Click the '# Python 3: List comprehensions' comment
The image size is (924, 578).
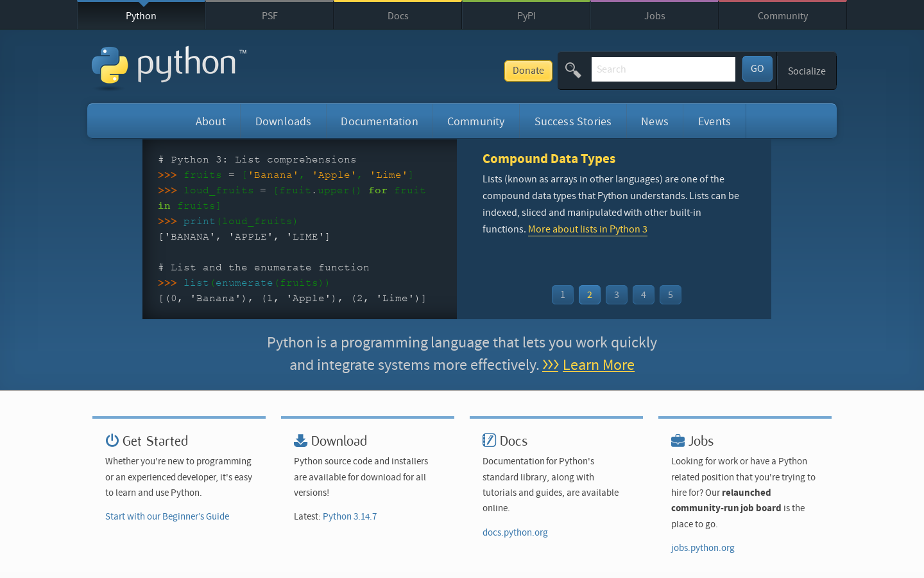pyautogui.click(x=257, y=159)
